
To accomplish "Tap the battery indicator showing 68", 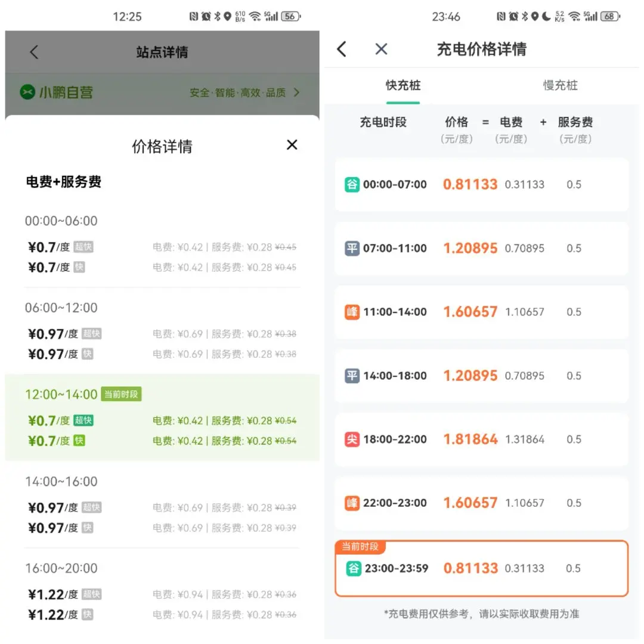I will (x=610, y=17).
